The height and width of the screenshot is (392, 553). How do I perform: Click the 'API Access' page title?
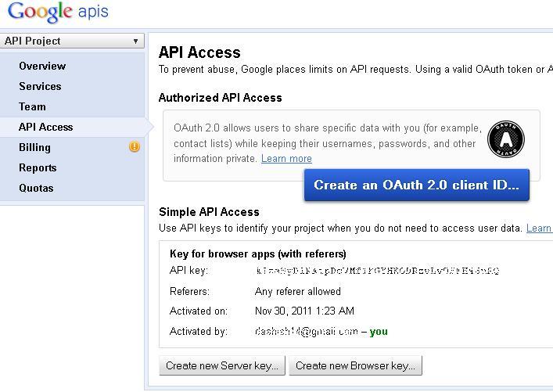tap(199, 52)
